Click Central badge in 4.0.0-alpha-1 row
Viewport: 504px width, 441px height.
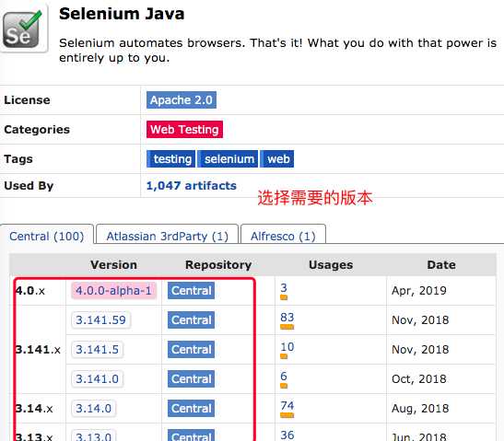[x=192, y=291]
